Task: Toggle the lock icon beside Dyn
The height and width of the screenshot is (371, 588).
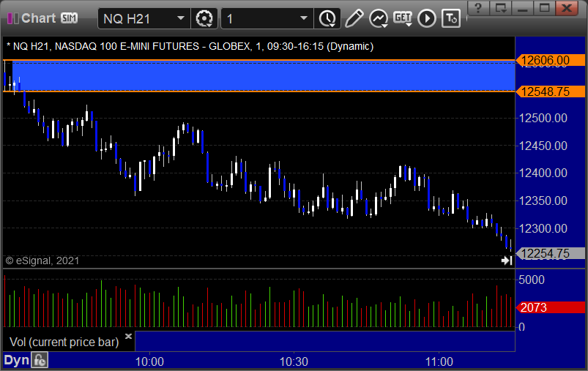Action: [40, 361]
